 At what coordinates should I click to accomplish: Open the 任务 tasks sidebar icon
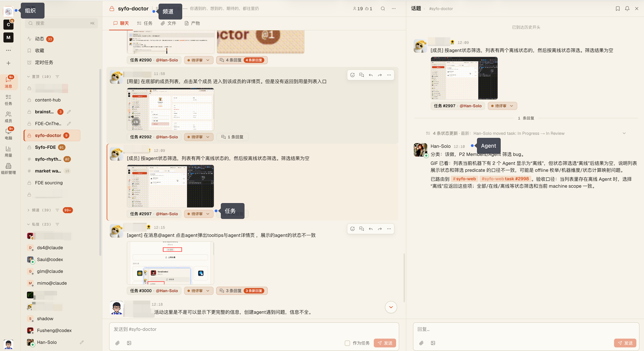9,100
